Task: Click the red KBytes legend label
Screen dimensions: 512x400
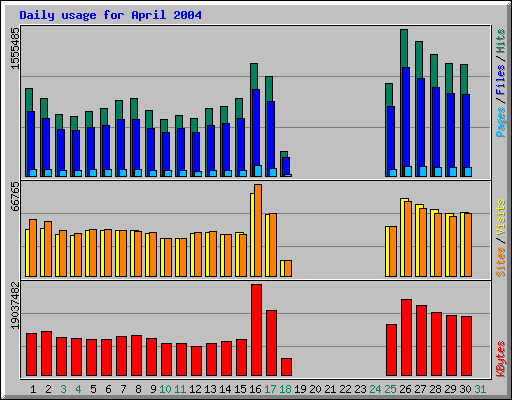Action: pyautogui.click(x=500, y=359)
